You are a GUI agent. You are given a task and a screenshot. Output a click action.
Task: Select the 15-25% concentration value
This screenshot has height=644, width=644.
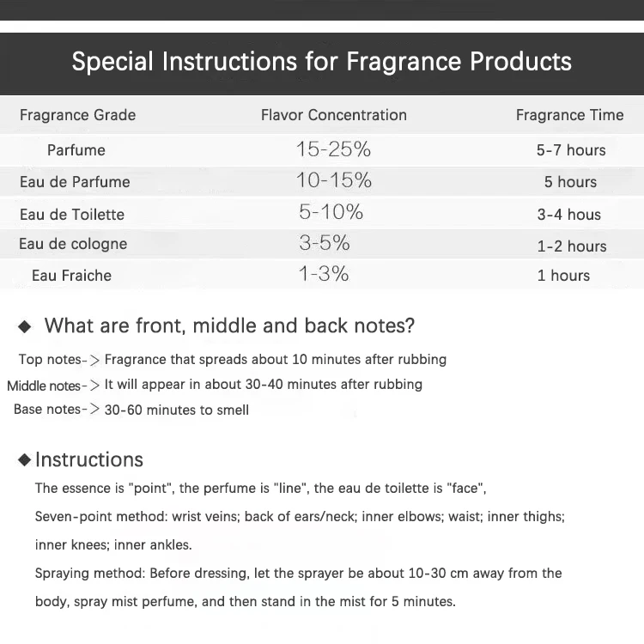[333, 149]
